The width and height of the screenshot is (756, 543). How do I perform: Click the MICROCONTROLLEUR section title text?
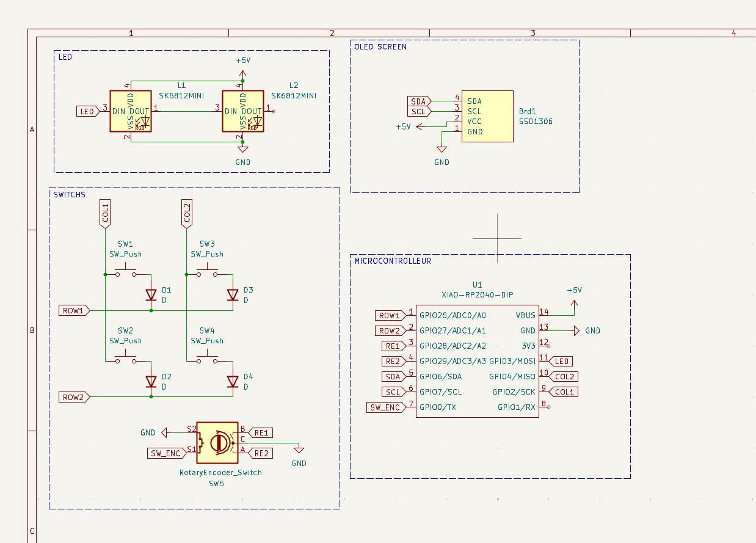tap(393, 261)
